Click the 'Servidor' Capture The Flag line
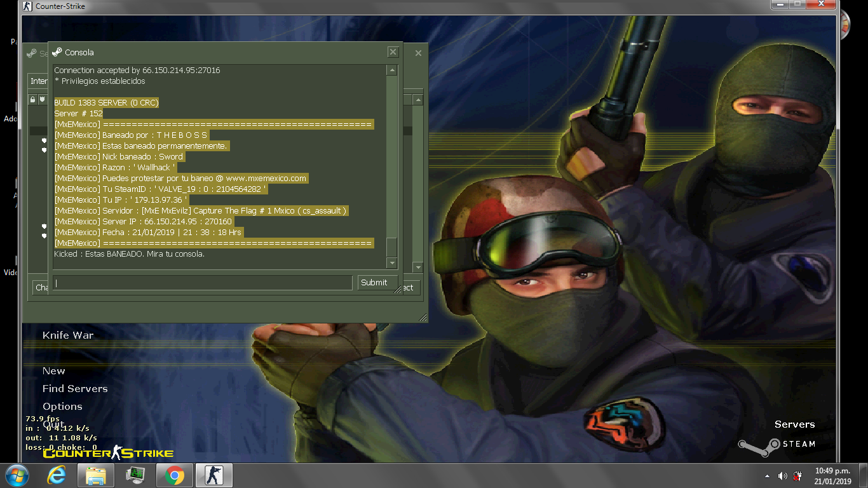 click(201, 211)
